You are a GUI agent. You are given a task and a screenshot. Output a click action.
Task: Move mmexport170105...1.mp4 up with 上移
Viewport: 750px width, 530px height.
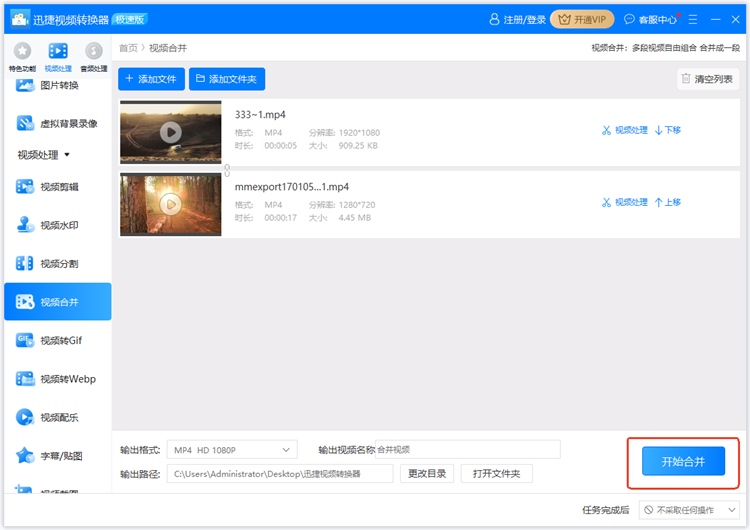668,202
